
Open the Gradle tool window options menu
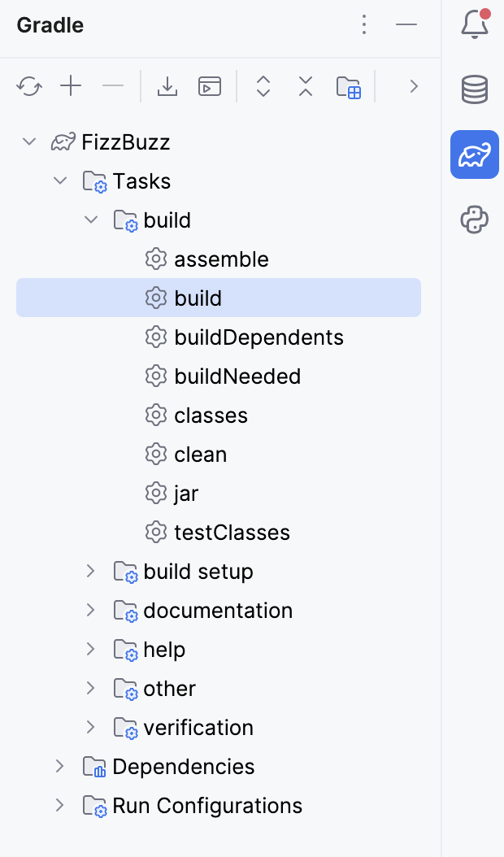[364, 25]
